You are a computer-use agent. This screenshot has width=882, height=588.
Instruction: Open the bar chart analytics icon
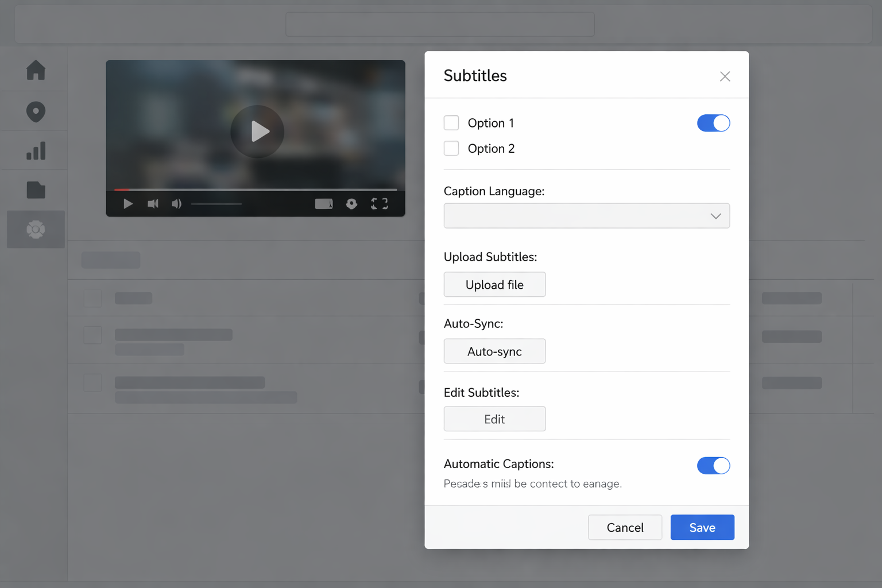36,151
